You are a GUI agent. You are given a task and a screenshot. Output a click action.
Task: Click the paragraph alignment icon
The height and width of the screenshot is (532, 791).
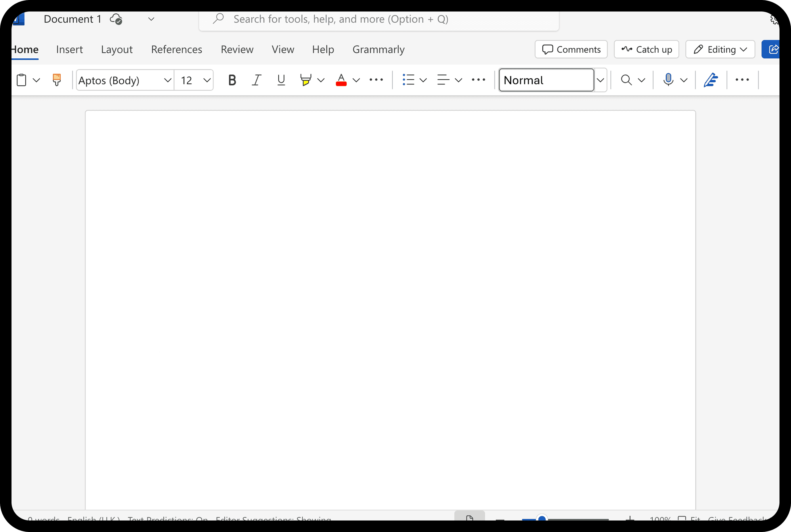[443, 80]
